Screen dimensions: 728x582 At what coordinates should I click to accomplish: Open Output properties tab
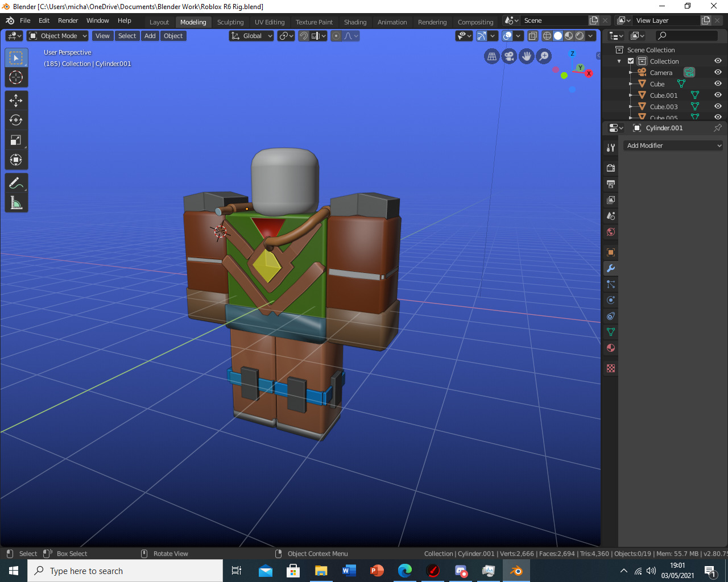[x=611, y=184]
